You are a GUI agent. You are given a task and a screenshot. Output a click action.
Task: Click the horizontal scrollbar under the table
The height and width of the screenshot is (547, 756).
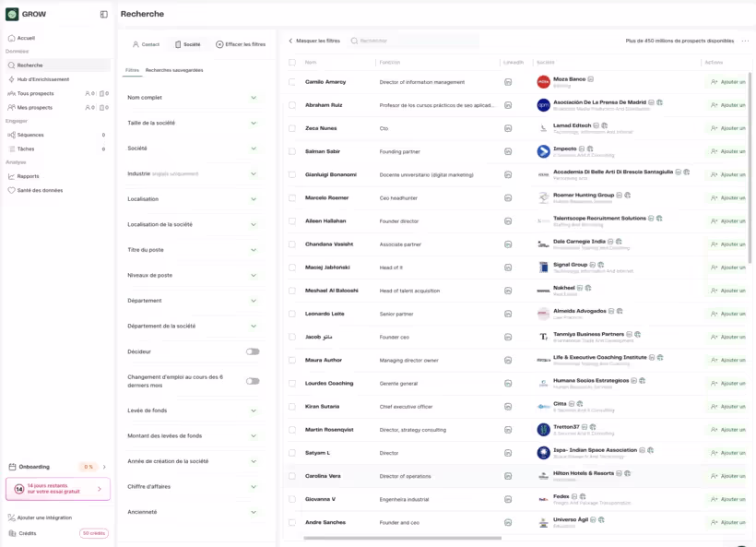click(403, 538)
